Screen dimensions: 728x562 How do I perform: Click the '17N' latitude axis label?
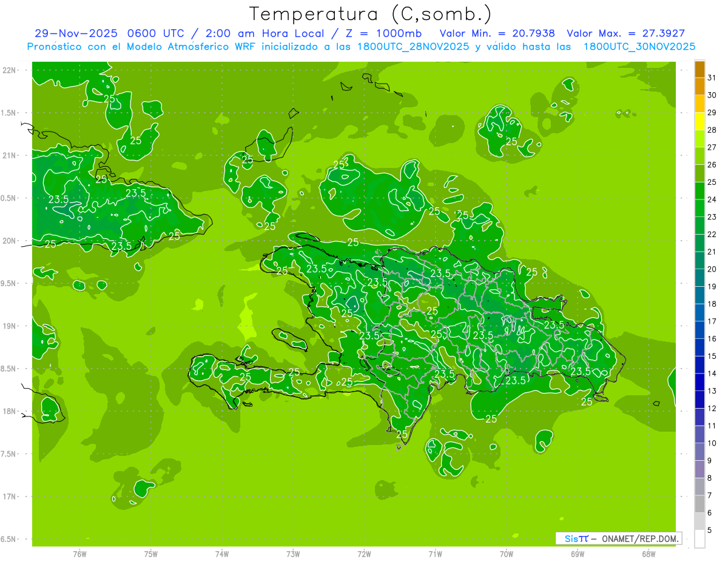pyautogui.click(x=8, y=497)
